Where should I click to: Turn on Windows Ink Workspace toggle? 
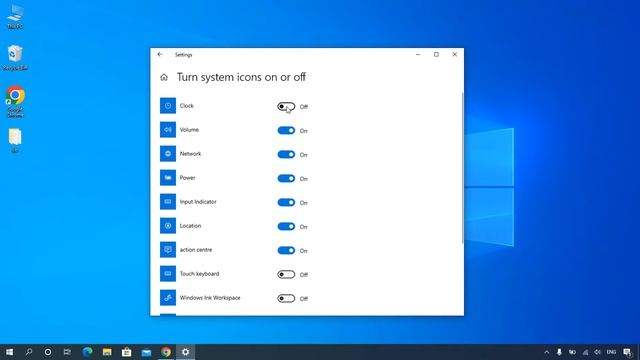[286, 298]
